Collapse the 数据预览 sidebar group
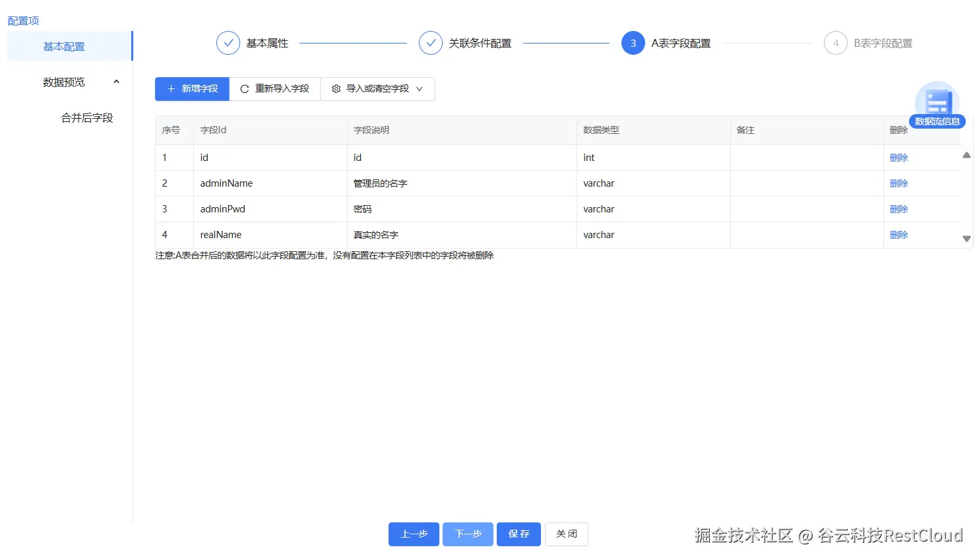The image size is (979, 560). point(117,82)
